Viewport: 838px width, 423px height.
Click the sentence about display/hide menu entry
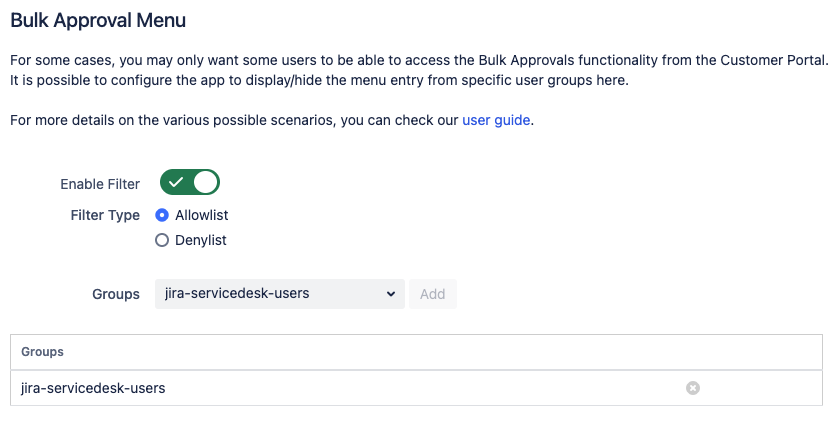[319, 80]
